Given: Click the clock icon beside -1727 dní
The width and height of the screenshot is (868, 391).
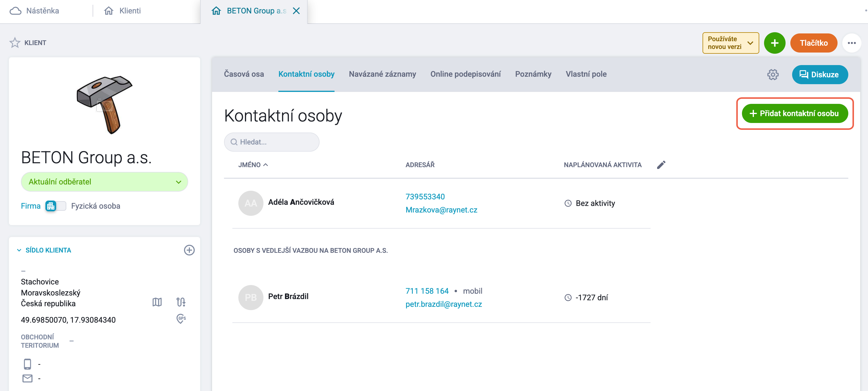Looking at the screenshot, I should [x=568, y=297].
